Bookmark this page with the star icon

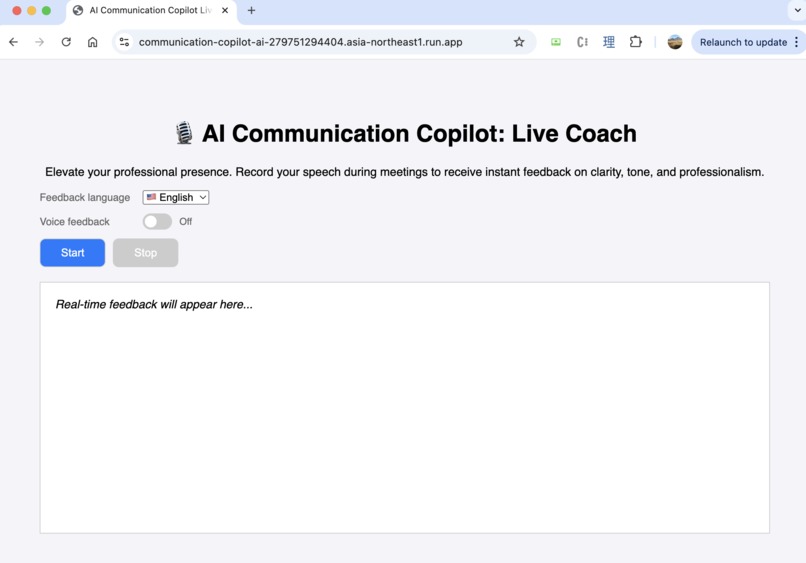tap(519, 42)
